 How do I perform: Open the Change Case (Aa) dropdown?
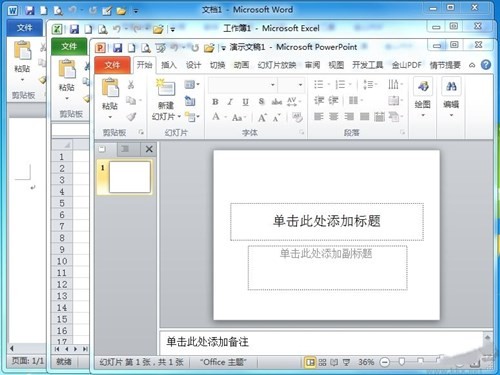239,117
